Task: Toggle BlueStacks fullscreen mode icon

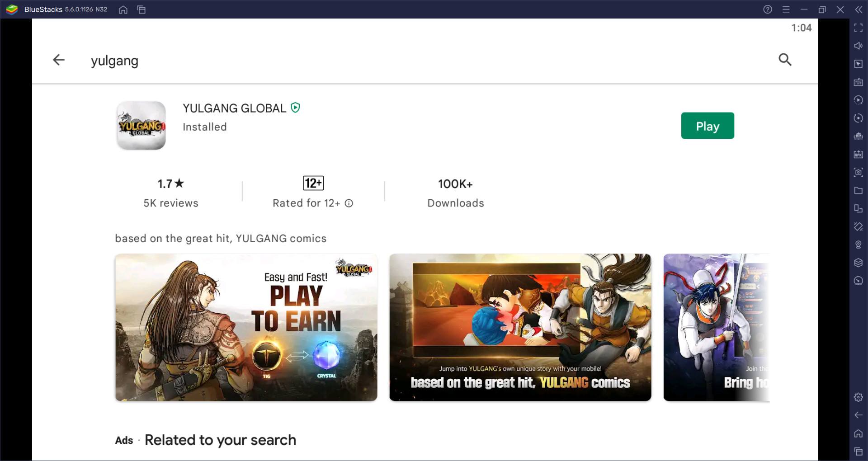Action: (x=858, y=28)
